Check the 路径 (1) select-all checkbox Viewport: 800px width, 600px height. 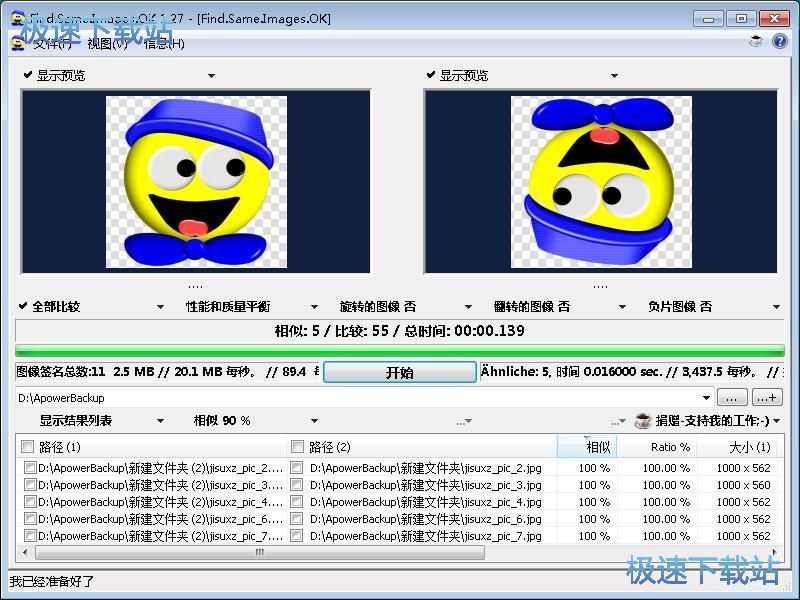tap(27, 447)
